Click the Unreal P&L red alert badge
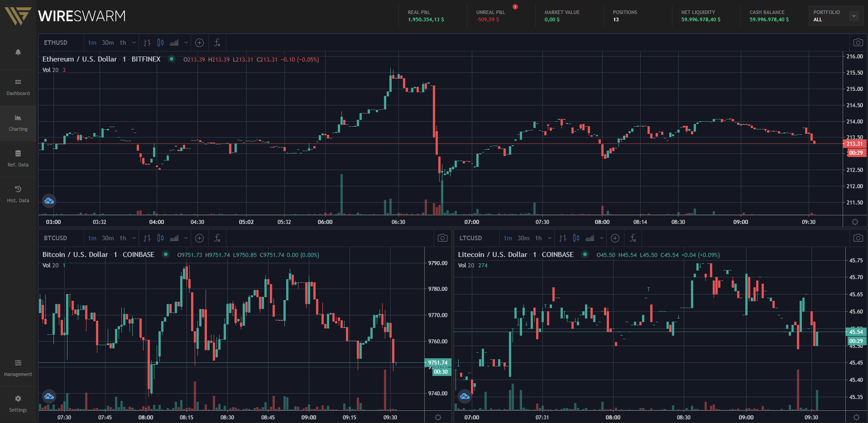 (x=515, y=7)
